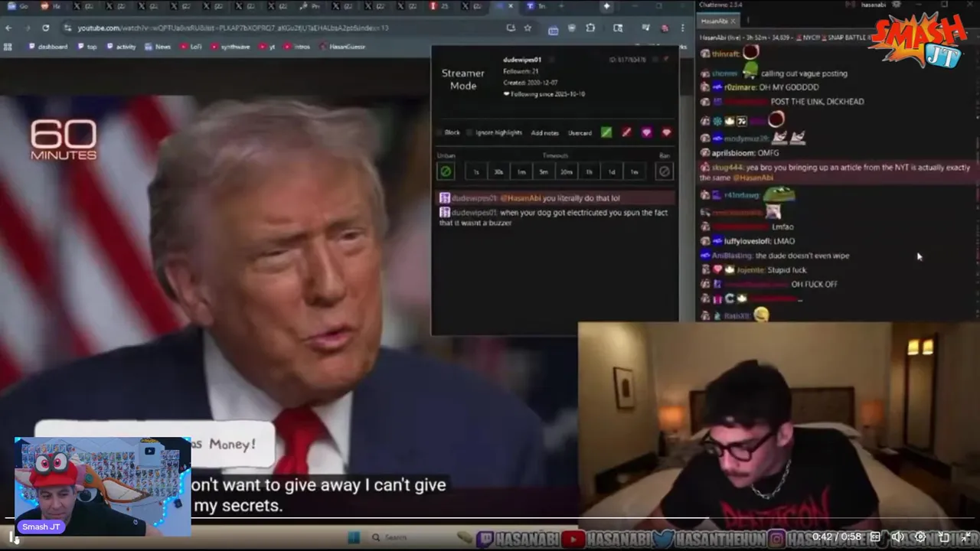Switch to the miniplayer view
Image resolution: width=980 pixels, height=551 pixels.
click(x=944, y=537)
